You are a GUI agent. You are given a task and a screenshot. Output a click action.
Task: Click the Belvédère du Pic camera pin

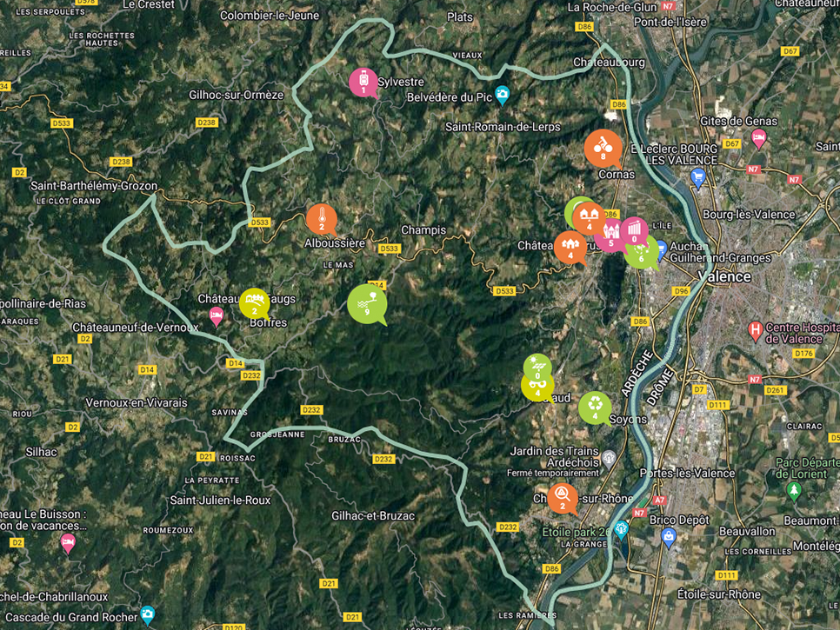pos(502,95)
